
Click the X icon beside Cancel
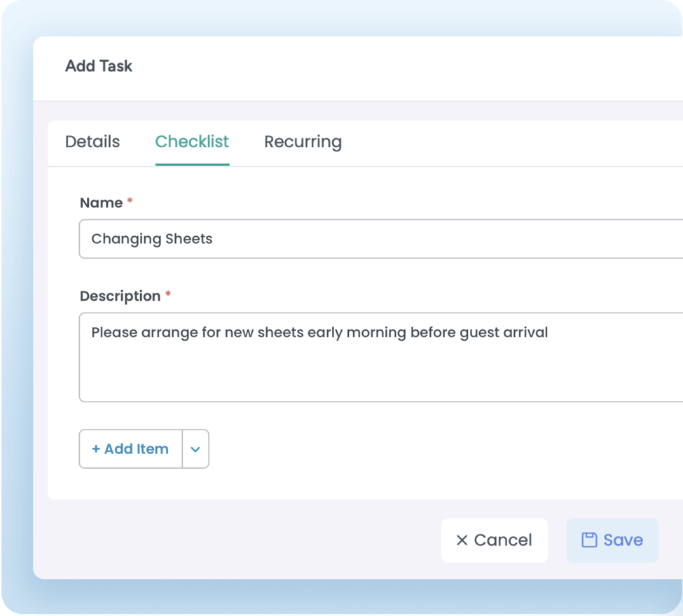tap(462, 540)
